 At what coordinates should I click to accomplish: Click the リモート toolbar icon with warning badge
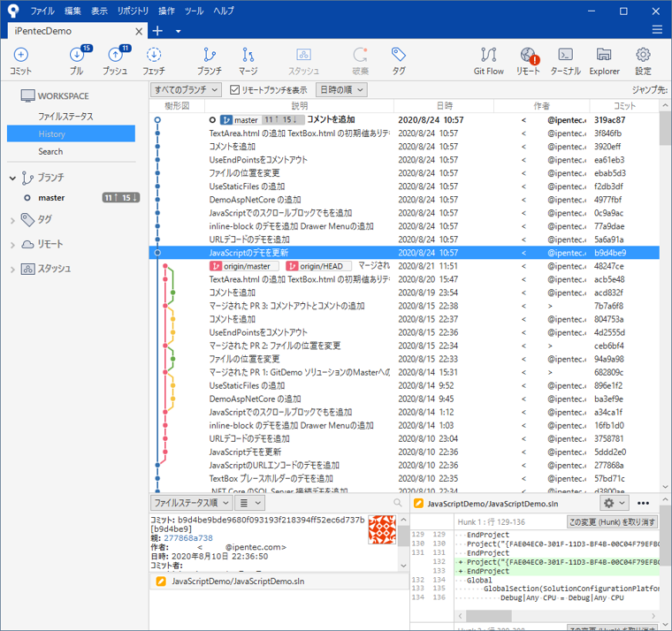(528, 61)
